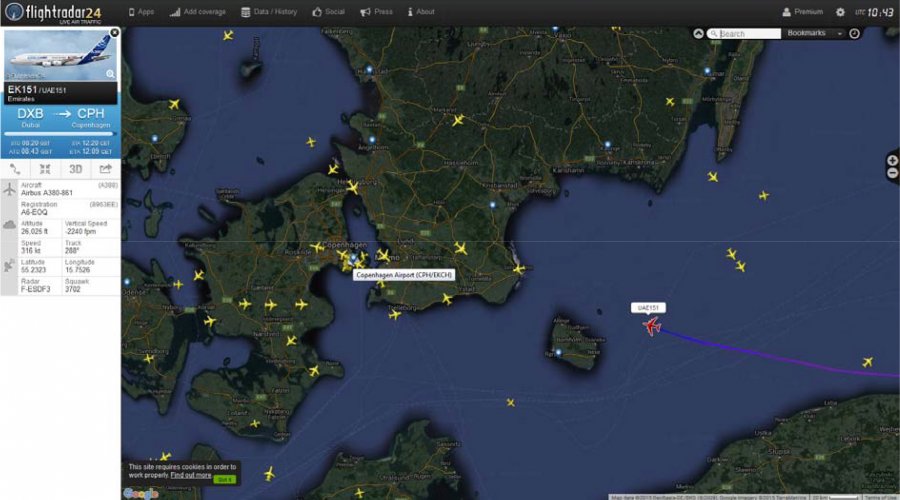Open the About menu

(x=421, y=11)
